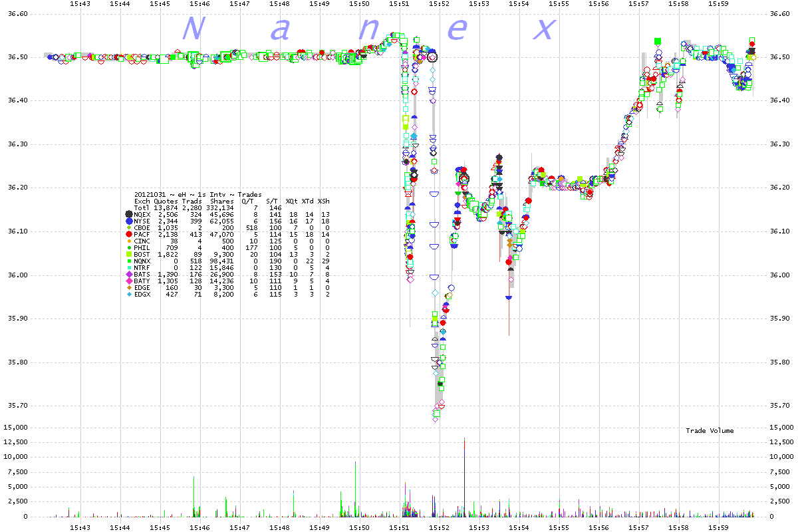Image resolution: width=798 pixels, height=532 pixels.
Task: Click the cyan NTRF legend square
Action: [128, 267]
